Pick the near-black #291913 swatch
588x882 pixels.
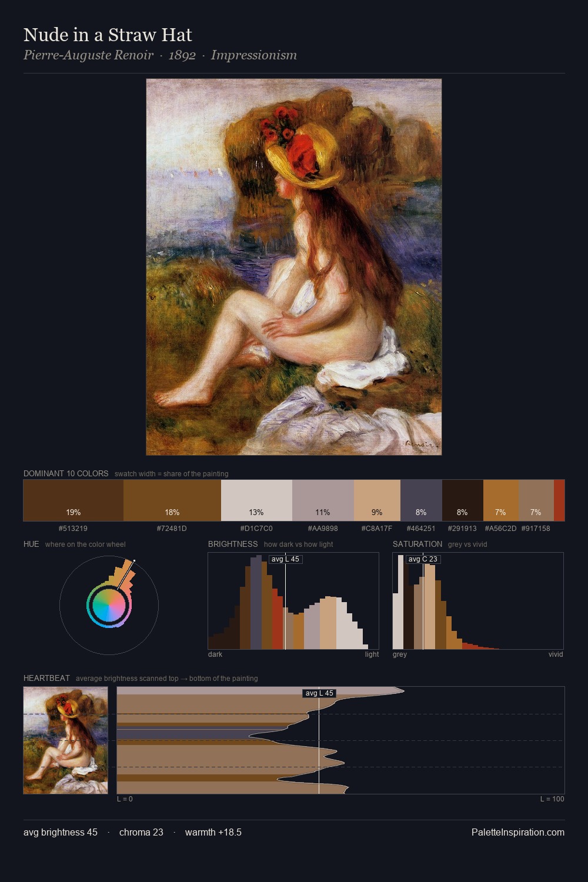[463, 500]
